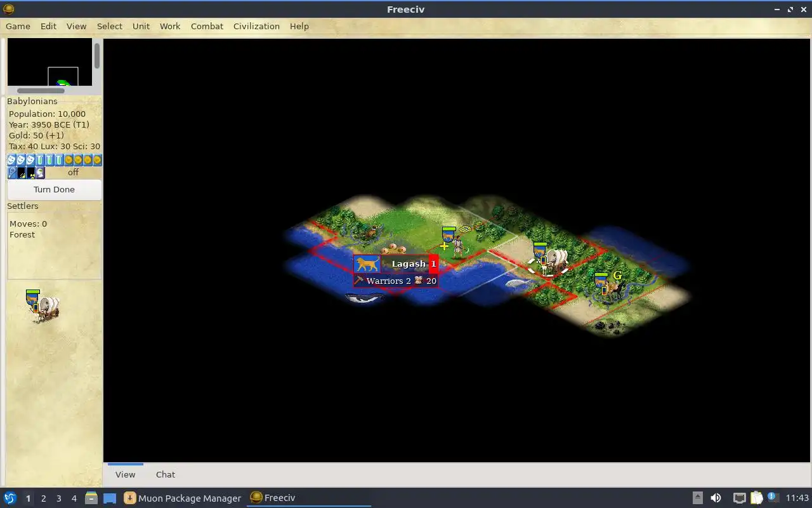Screen dimensions: 812x508
Task: Click the show desktop taskbar icon
Action: 110,498
